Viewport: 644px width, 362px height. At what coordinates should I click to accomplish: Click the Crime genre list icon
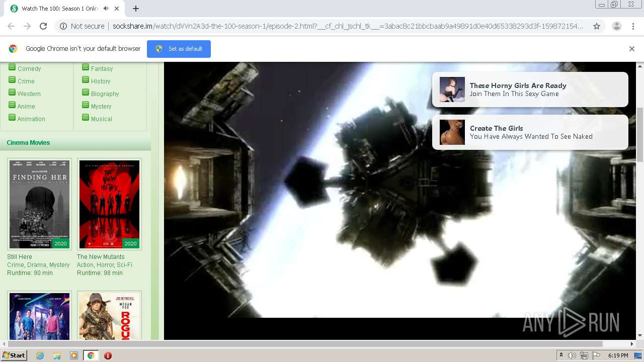(12, 80)
